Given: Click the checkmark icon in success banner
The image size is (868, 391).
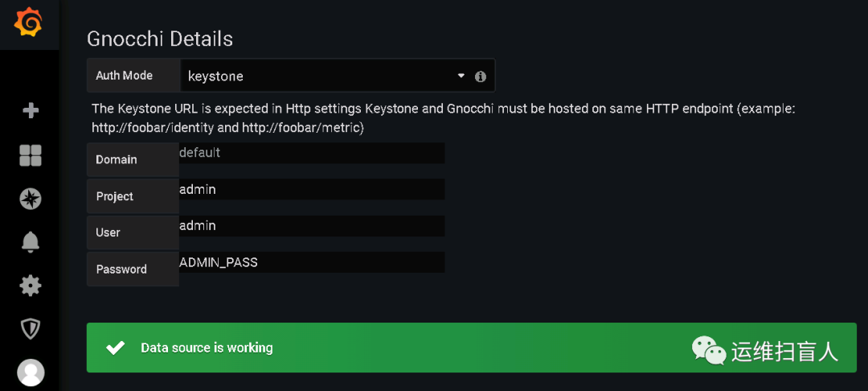Looking at the screenshot, I should 116,348.
